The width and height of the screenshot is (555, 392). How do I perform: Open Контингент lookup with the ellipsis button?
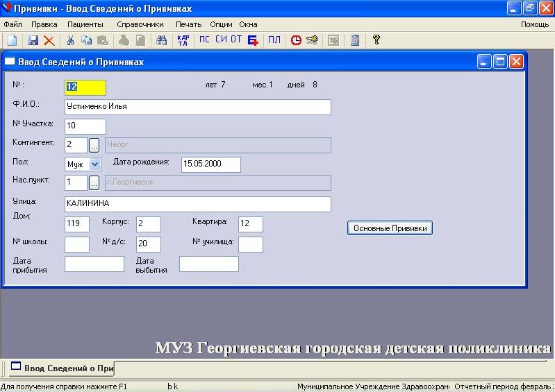(x=94, y=145)
